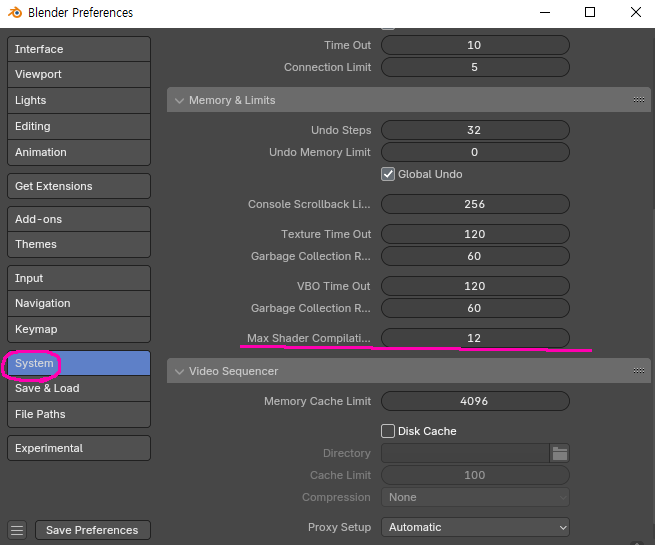Image resolution: width=655 pixels, height=545 pixels.
Task: Click the Directory path text field
Action: (465, 453)
